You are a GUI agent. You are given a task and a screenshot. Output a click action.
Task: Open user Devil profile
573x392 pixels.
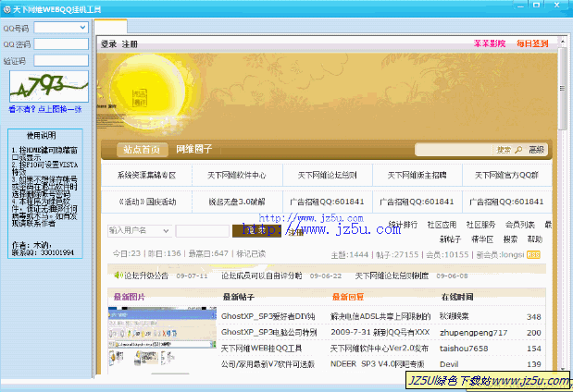[449, 364]
